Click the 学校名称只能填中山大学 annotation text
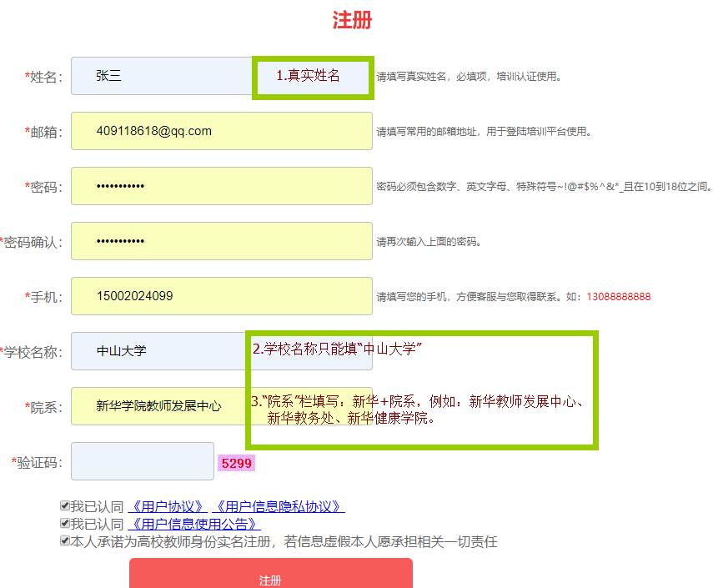 tap(338, 349)
